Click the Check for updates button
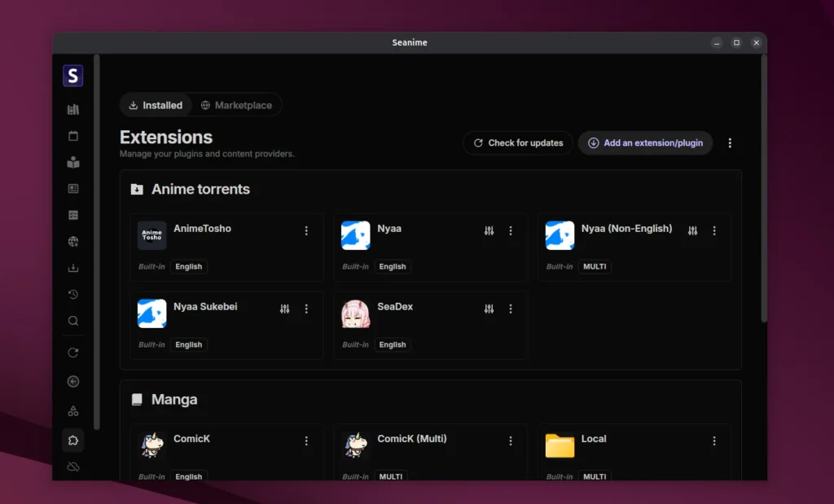The height and width of the screenshot is (504, 834). pyautogui.click(x=518, y=142)
